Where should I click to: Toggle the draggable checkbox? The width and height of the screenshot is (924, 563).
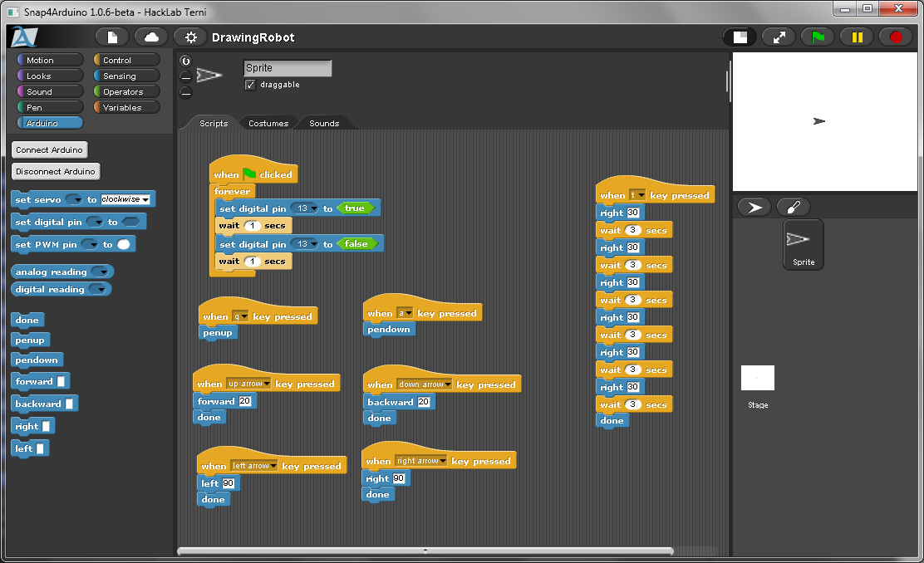pos(250,85)
